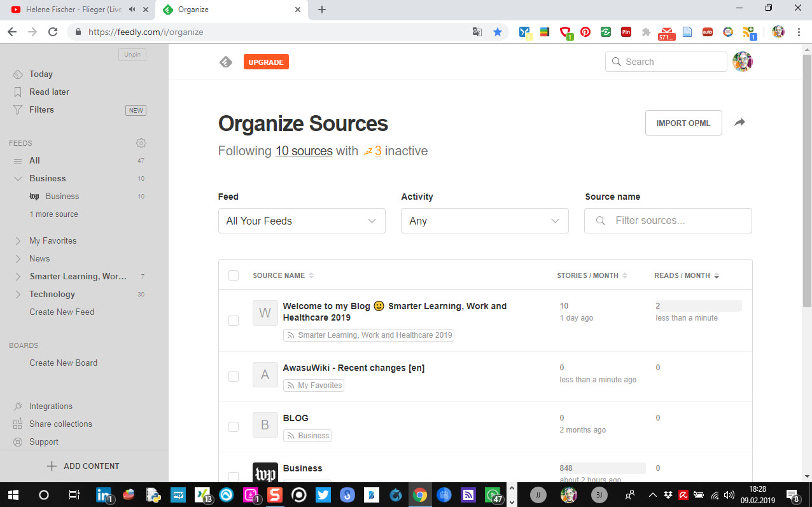Check the checkbox next to Welcome to my Blog

pos(234,321)
